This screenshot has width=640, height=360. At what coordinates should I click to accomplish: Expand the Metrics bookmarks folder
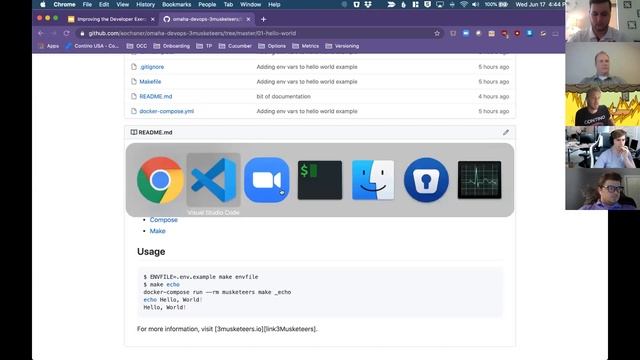point(306,46)
